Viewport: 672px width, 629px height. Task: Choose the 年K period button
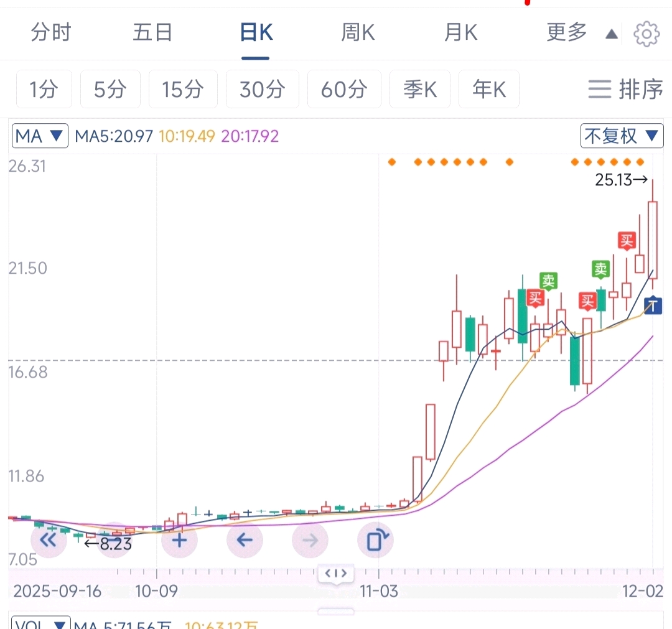click(x=489, y=89)
